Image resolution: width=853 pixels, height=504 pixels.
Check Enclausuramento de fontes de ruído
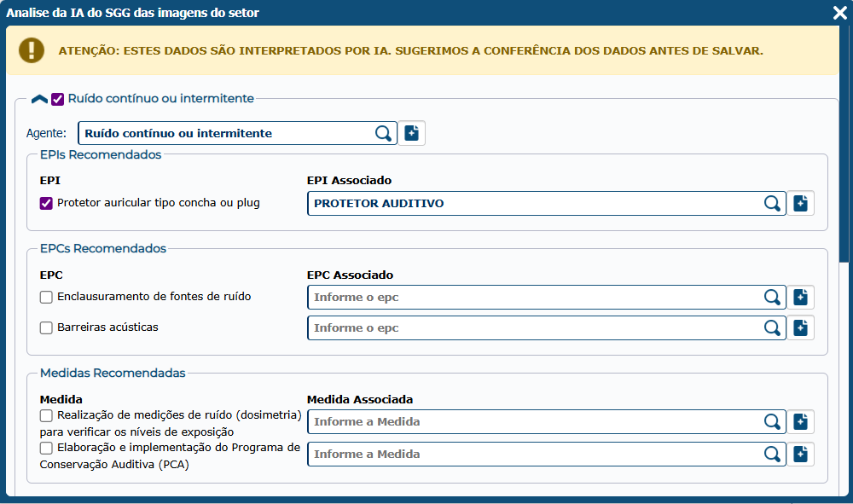[47, 297]
